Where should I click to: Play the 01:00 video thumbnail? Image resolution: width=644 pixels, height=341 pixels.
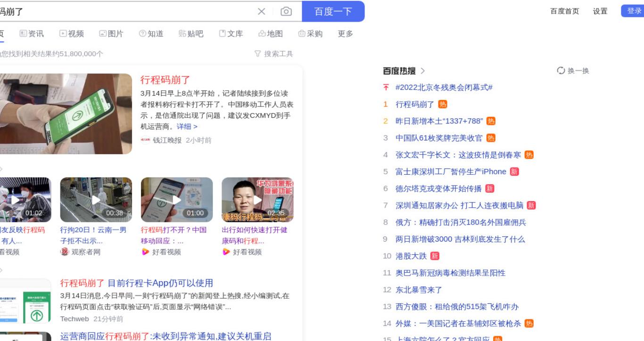coord(177,200)
